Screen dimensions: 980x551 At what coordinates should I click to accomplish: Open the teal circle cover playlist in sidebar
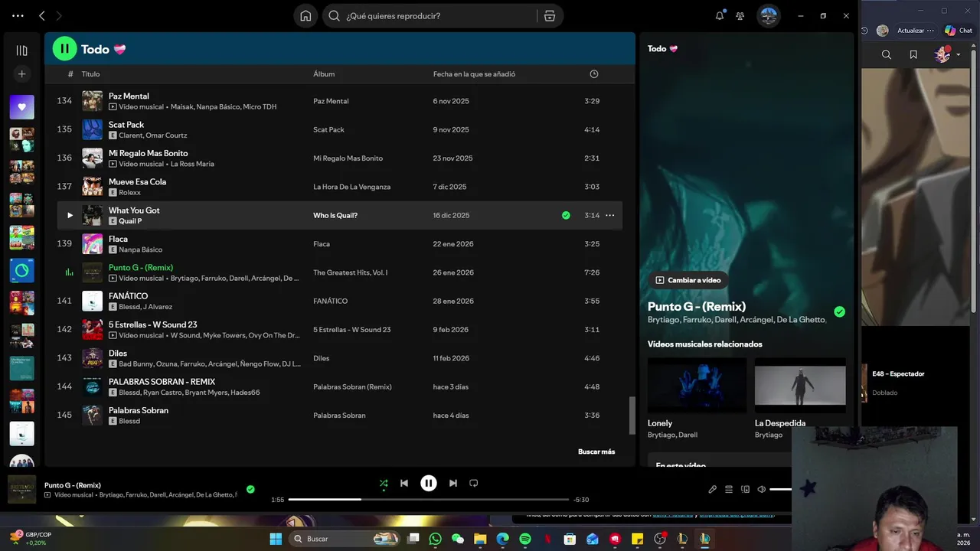pos(21,270)
